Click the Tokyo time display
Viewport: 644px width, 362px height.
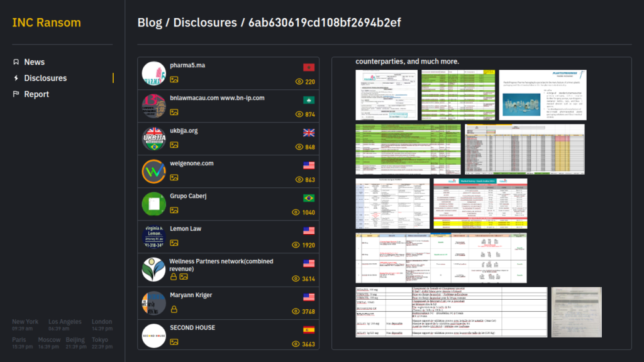[102, 343]
